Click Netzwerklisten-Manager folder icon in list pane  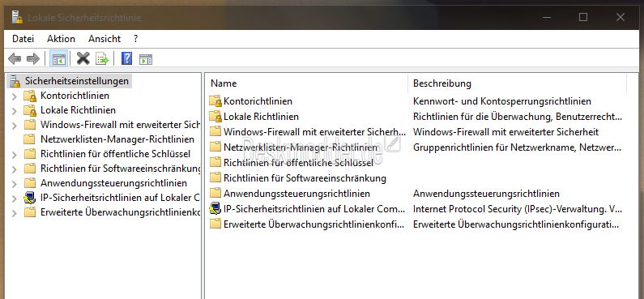point(215,147)
